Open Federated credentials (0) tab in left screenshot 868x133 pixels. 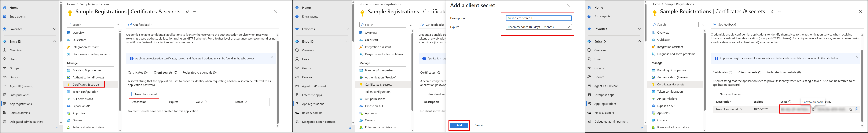pos(199,72)
